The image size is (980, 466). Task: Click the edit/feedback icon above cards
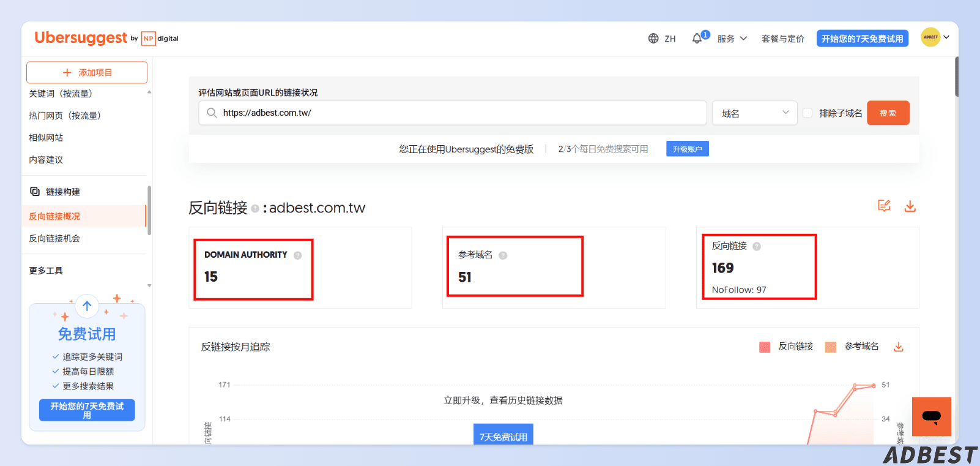(884, 206)
